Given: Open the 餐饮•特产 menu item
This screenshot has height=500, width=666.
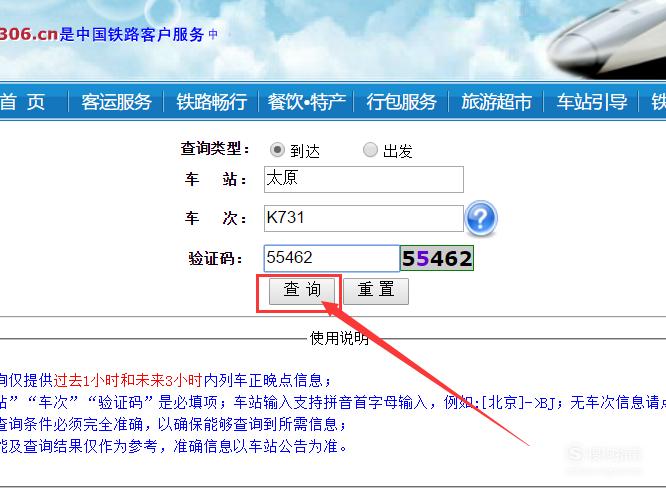Looking at the screenshot, I should pyautogui.click(x=306, y=102).
